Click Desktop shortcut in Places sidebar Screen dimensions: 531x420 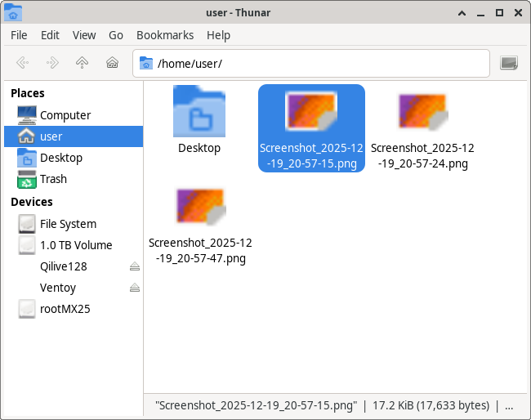60,158
